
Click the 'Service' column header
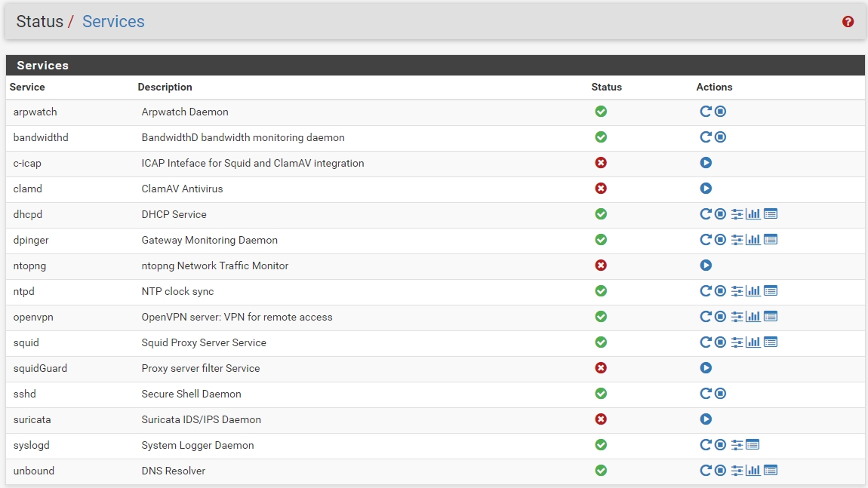pos(27,87)
